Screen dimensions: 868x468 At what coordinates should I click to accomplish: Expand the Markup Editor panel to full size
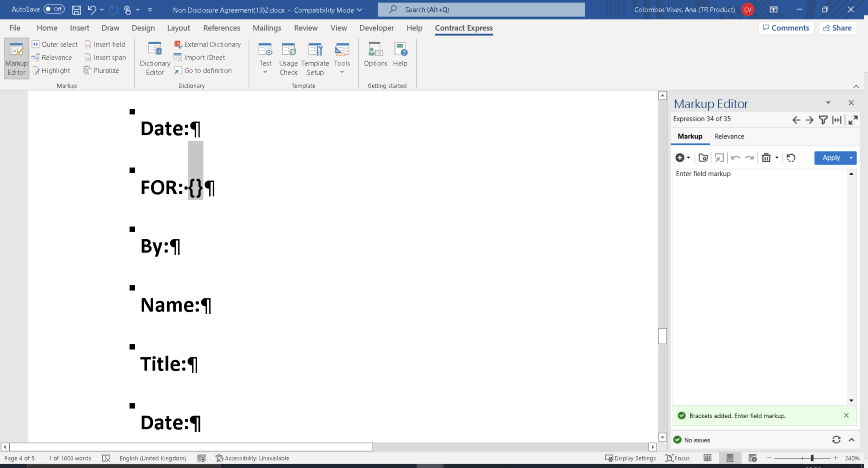pyautogui.click(x=852, y=120)
